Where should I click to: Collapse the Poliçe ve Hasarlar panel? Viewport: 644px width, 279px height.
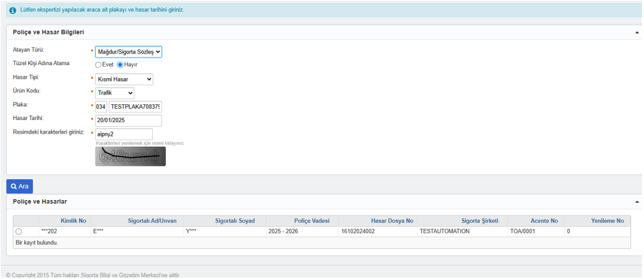636,202
